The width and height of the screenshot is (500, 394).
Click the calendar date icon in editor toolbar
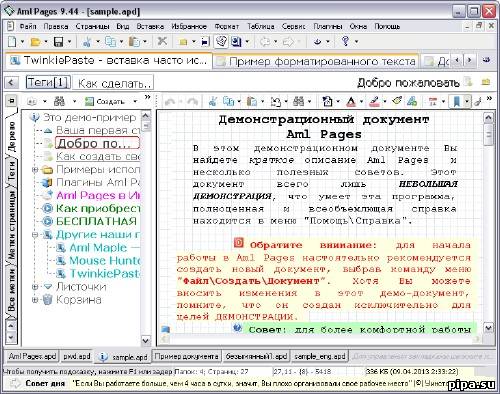(433, 101)
